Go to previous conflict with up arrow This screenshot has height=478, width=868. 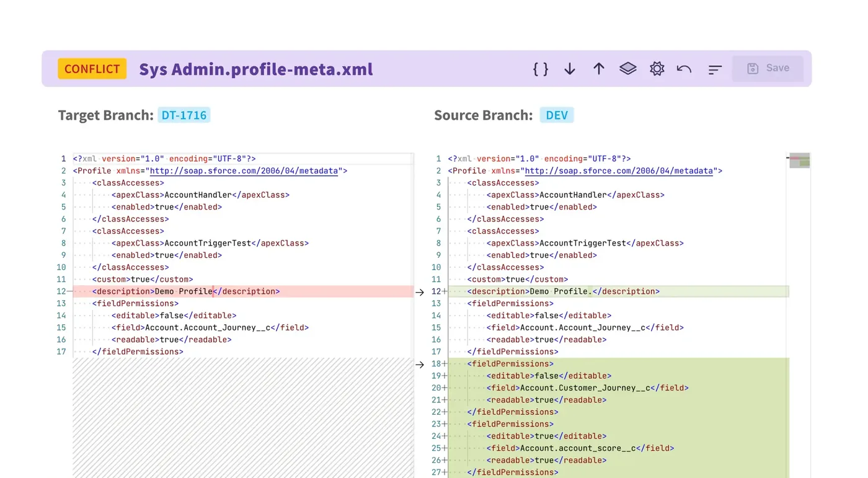pos(598,69)
